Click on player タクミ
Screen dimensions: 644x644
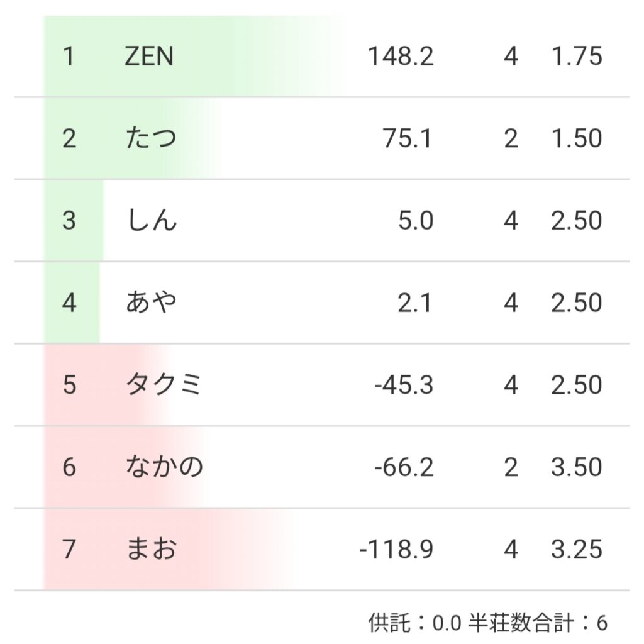tap(164, 385)
